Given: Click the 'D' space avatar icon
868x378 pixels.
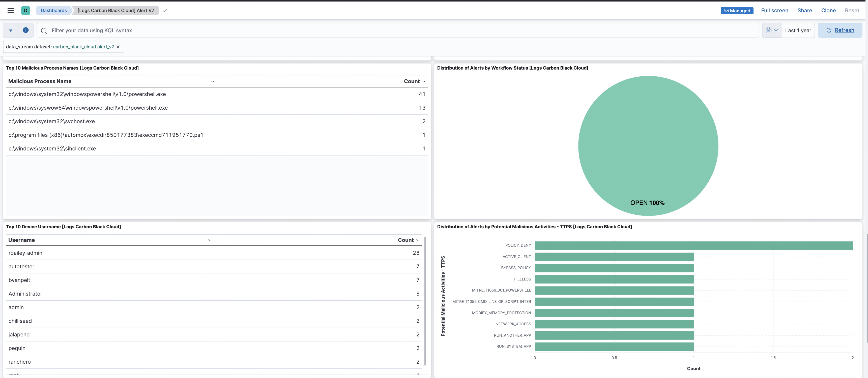Looking at the screenshot, I should [26, 10].
